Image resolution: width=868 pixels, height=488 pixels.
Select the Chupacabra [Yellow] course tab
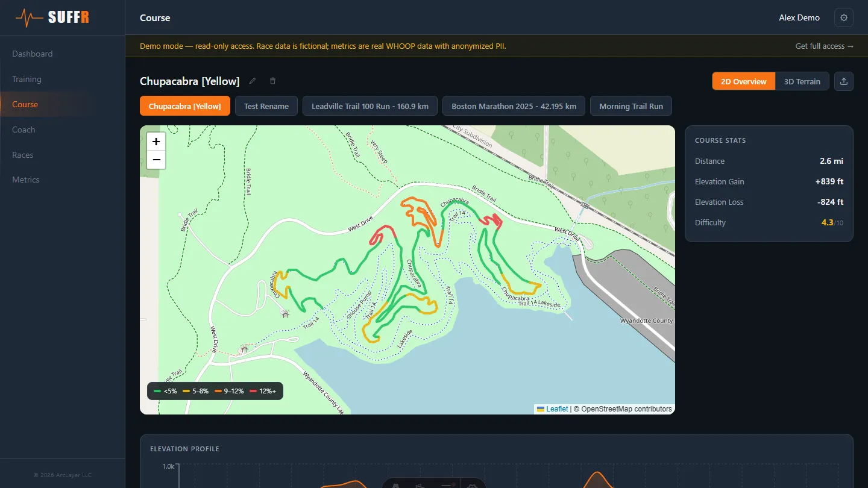coord(185,106)
